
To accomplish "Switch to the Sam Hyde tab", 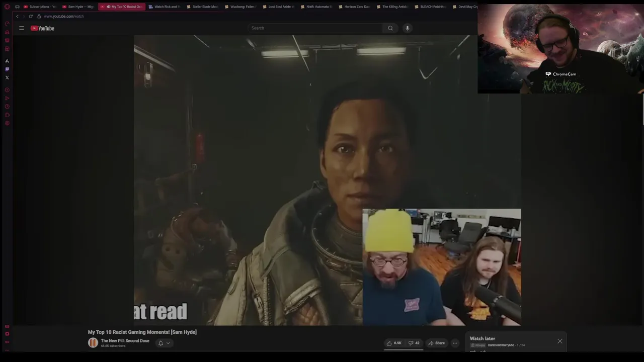I will click(x=78, y=7).
